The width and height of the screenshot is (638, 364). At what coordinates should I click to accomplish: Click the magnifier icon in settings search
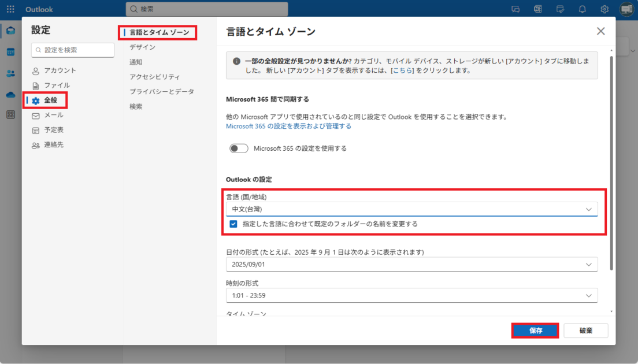tap(38, 50)
